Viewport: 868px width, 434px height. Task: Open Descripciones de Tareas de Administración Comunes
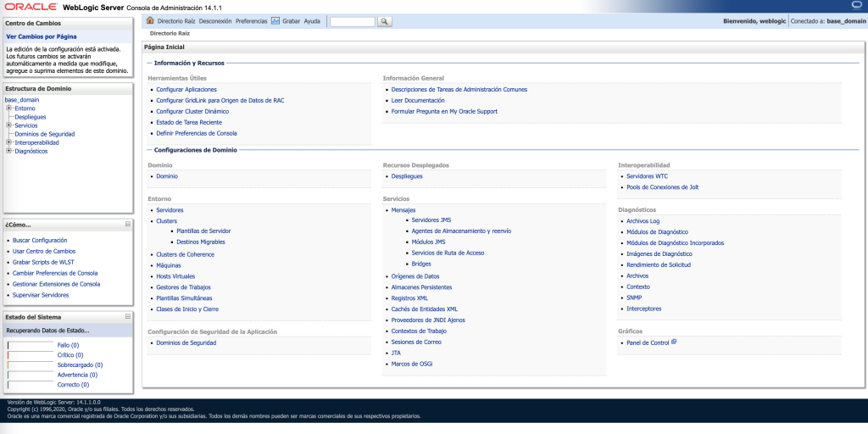point(459,89)
